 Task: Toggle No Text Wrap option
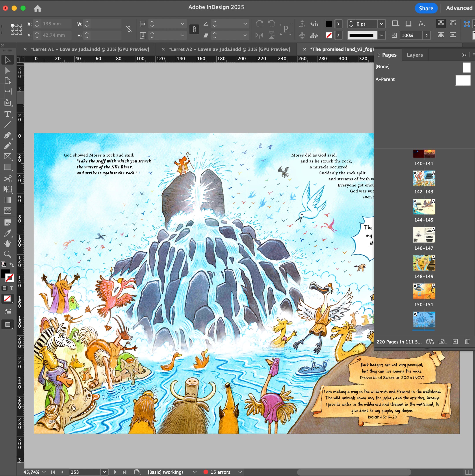441,24
